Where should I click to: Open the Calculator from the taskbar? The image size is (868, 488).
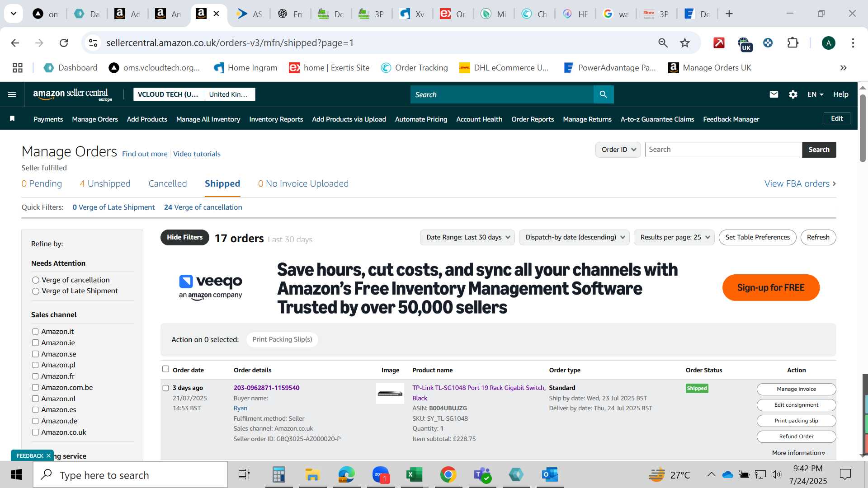pos(278,475)
